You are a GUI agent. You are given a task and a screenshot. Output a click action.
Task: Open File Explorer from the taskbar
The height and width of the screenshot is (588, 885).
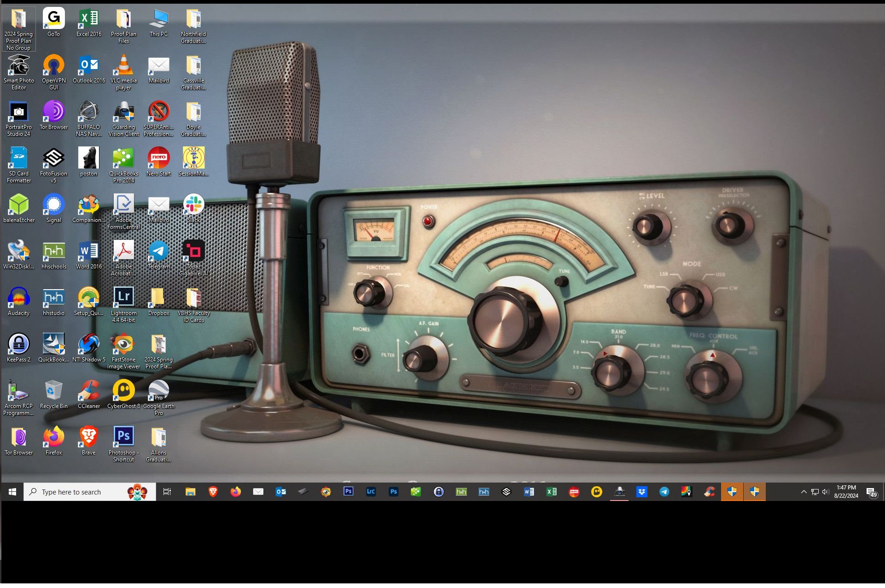pos(190,492)
